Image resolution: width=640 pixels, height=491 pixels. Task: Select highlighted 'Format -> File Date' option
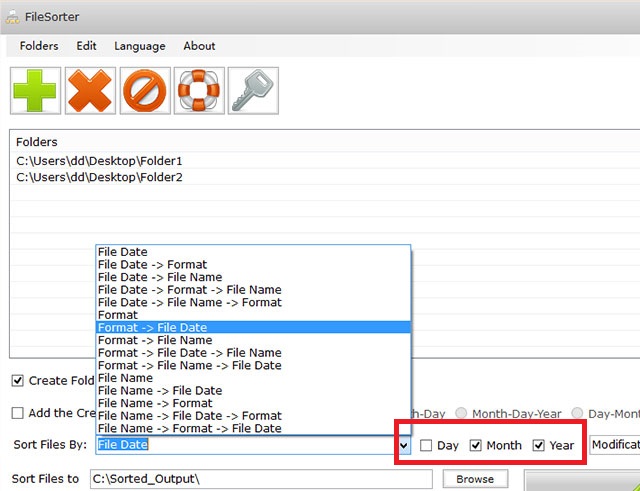coord(253,327)
